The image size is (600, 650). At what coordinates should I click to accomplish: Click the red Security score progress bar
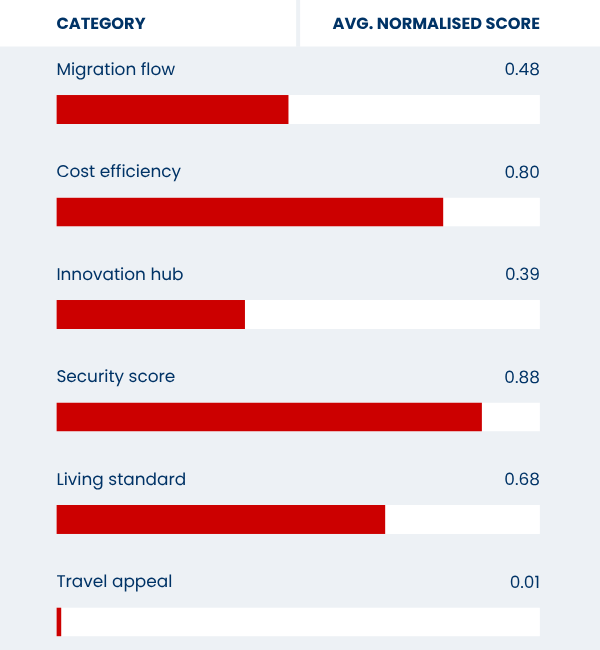tap(269, 417)
